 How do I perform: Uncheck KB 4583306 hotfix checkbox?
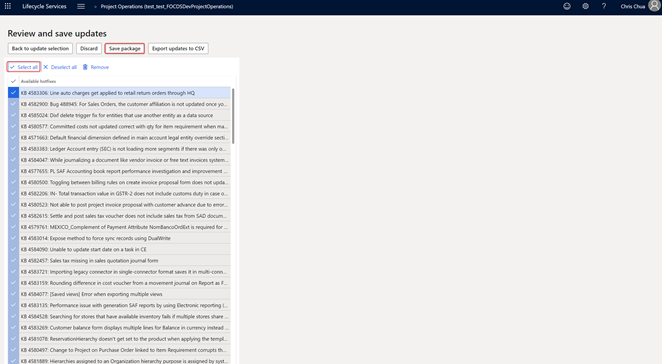[x=13, y=93]
